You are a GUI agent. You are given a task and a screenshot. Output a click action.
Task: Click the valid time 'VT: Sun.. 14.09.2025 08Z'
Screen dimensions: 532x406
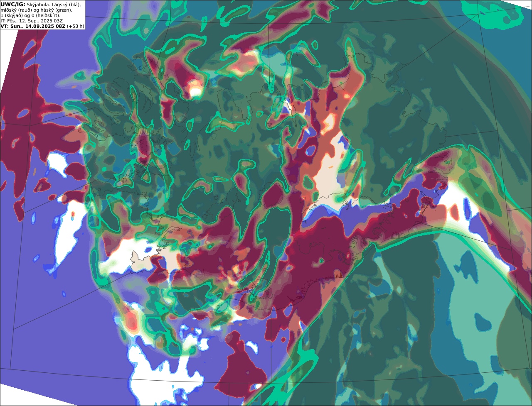click(x=33, y=26)
